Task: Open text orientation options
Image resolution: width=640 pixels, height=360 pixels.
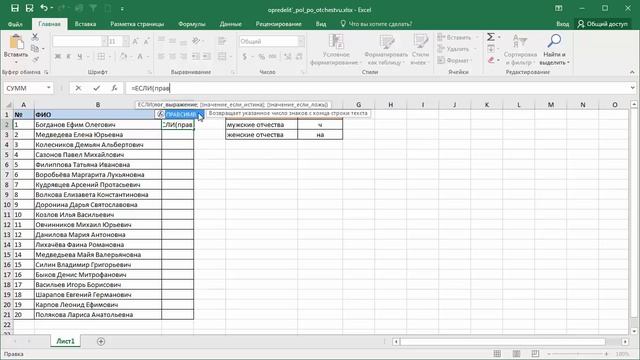Action: pos(196,41)
